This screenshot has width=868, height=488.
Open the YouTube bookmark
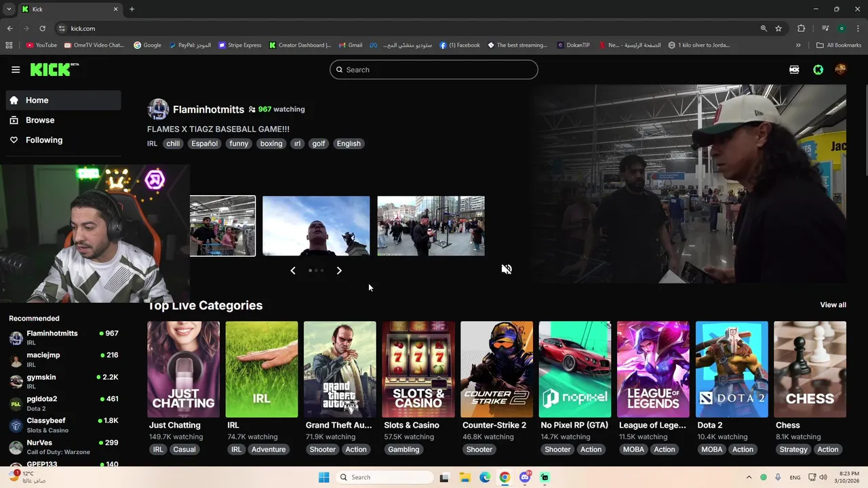(x=41, y=45)
